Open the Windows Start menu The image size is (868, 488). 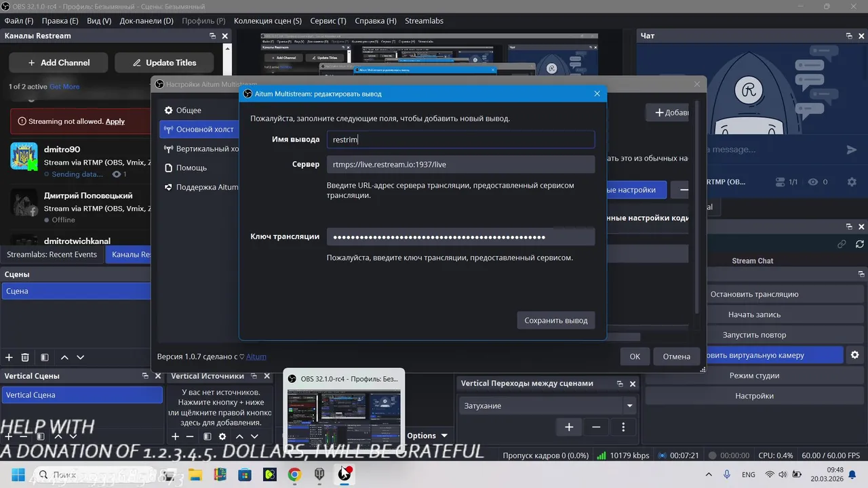coord(18,474)
